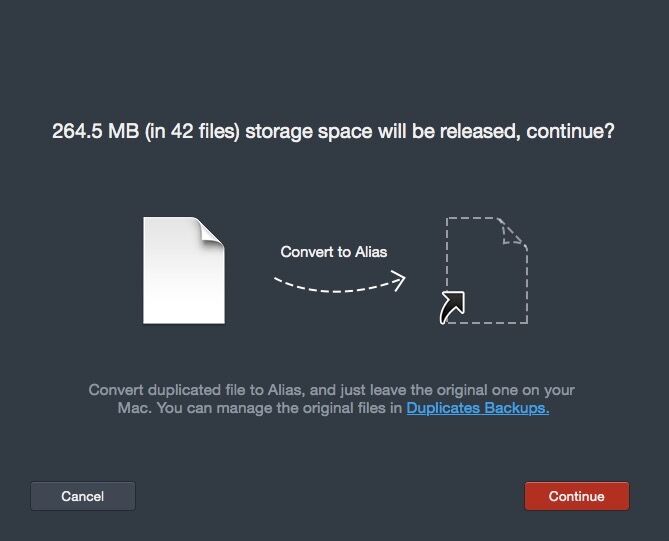The width and height of the screenshot is (669, 541).
Task: Click "Convert duplicated file to Alias" description text
Action: click(196, 390)
